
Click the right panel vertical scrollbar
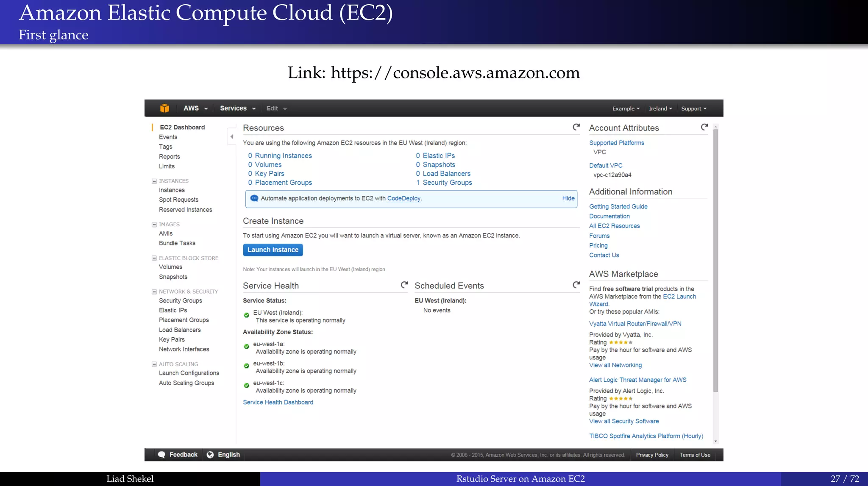pyautogui.click(x=716, y=261)
